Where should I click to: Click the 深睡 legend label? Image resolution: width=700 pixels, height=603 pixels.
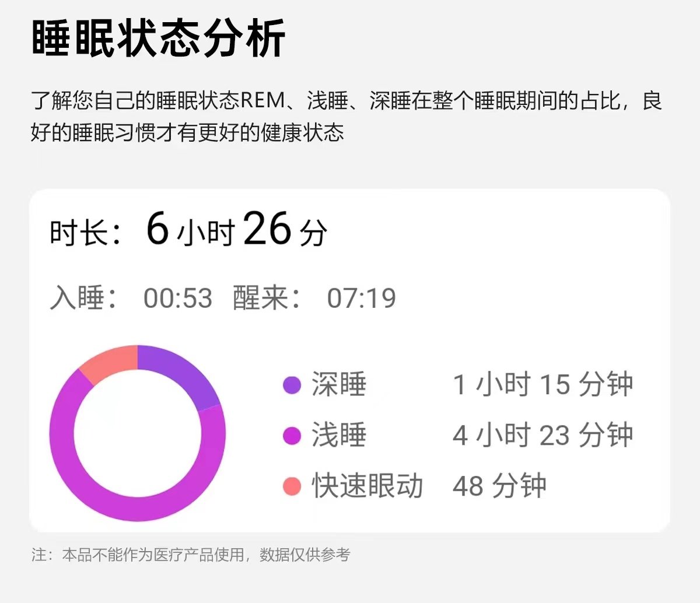(x=339, y=385)
